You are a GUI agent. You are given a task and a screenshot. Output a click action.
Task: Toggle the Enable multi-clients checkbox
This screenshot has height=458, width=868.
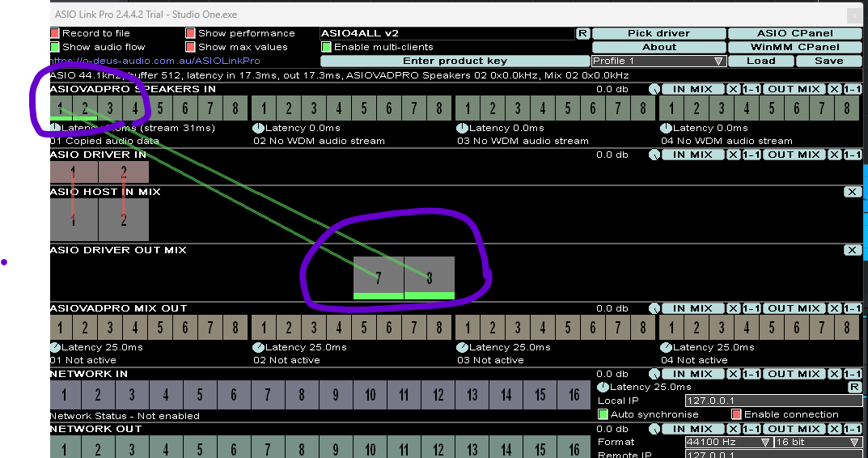click(x=327, y=47)
